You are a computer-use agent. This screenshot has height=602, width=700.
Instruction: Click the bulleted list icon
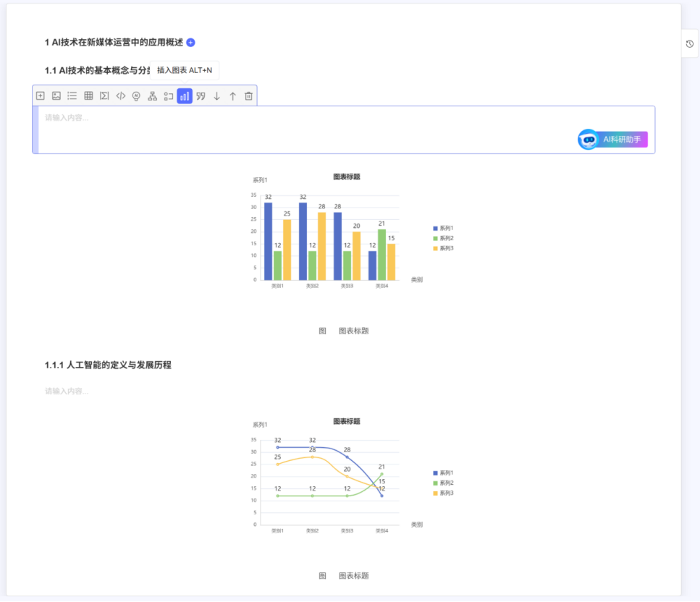[70, 96]
